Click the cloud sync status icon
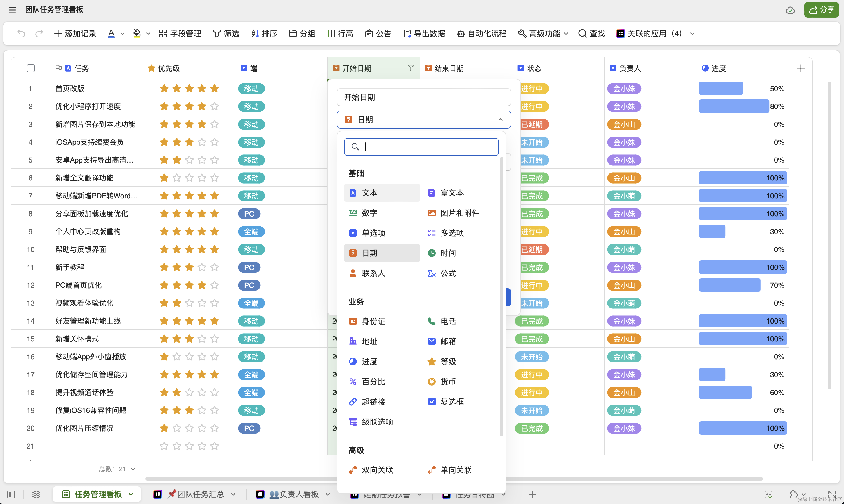This screenshot has width=844, height=504. click(790, 10)
